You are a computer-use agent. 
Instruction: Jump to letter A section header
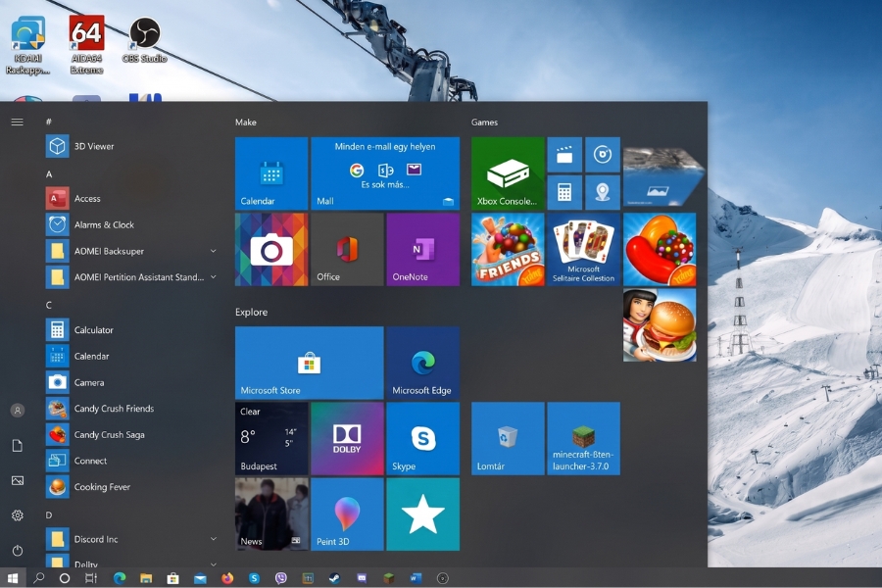(x=49, y=174)
